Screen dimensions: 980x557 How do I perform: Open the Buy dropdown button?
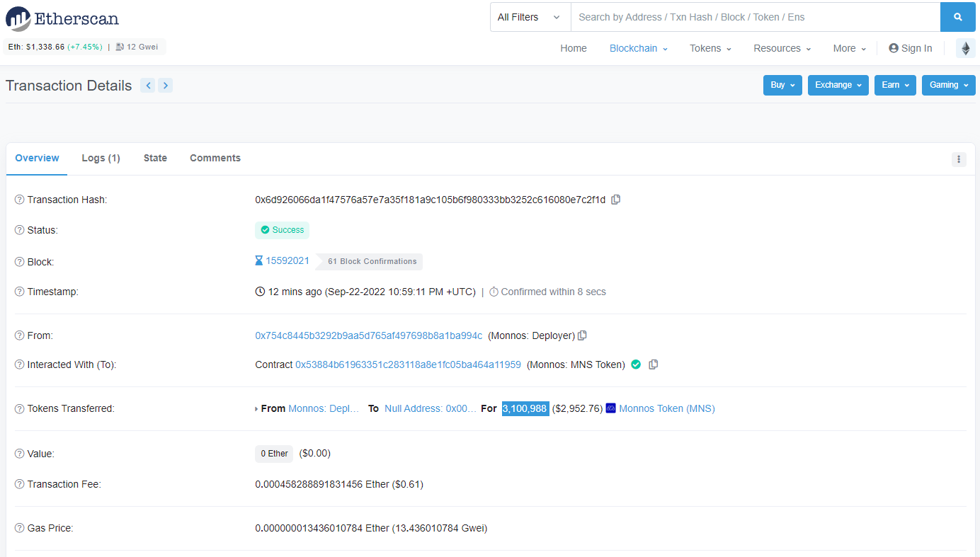click(782, 85)
